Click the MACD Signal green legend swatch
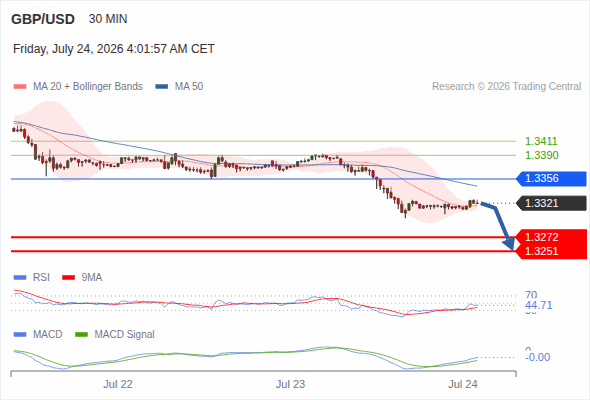Screen dimensions: 590x400 81,335
